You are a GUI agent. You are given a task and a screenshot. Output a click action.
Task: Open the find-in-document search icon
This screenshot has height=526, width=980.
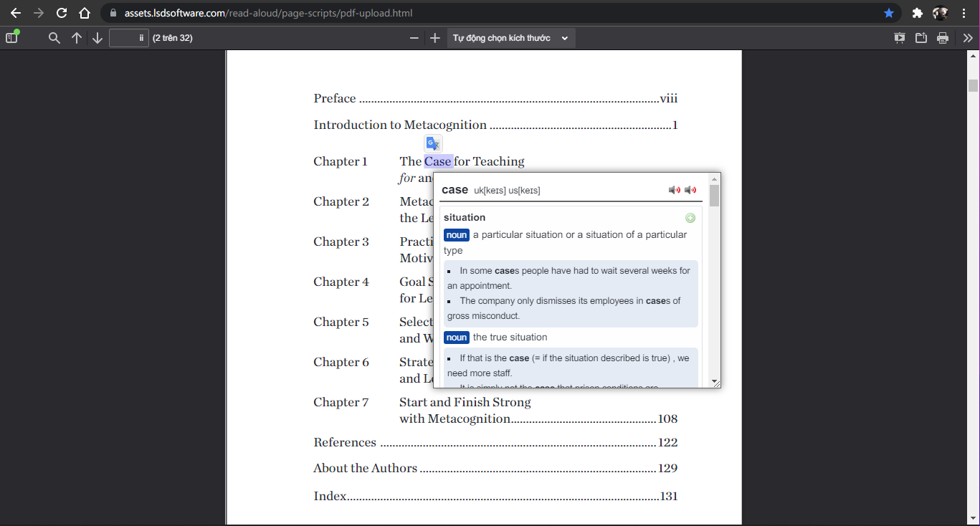(x=54, y=38)
